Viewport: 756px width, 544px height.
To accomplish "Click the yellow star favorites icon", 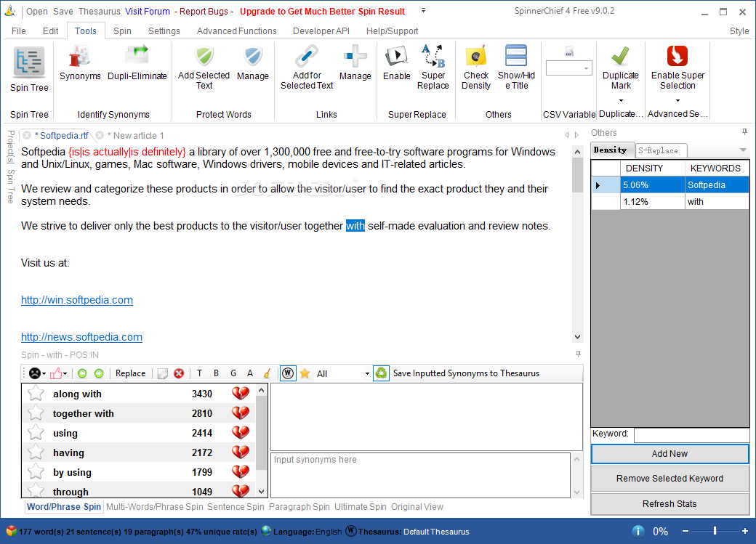I will [x=305, y=373].
